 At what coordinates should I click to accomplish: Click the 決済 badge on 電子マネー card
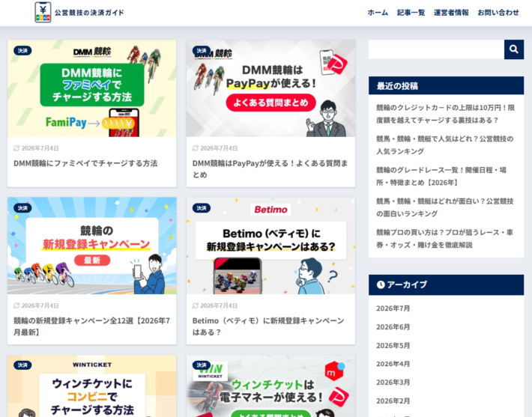tap(202, 365)
